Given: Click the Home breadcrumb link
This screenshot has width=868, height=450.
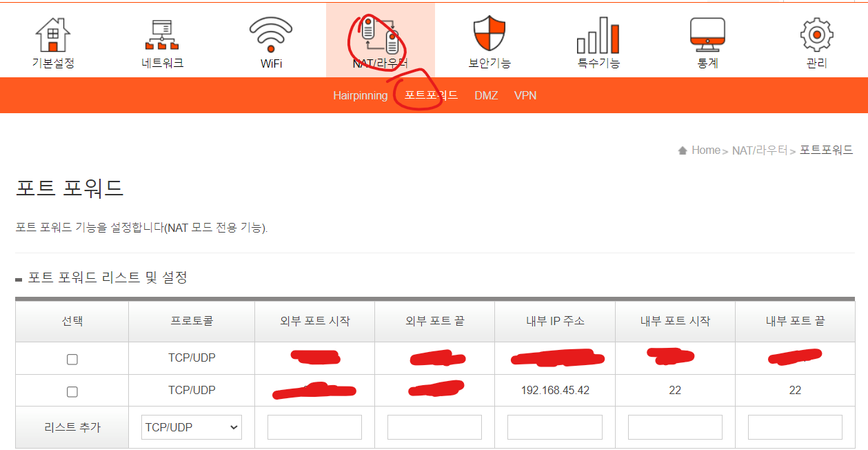Looking at the screenshot, I should point(705,150).
